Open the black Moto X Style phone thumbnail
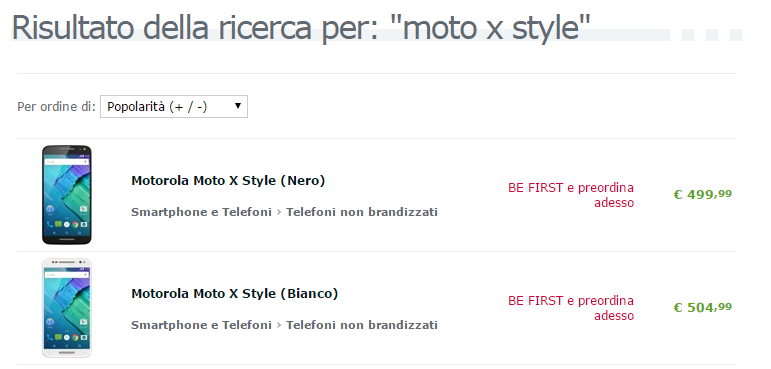The image size is (771, 369). coord(67,195)
